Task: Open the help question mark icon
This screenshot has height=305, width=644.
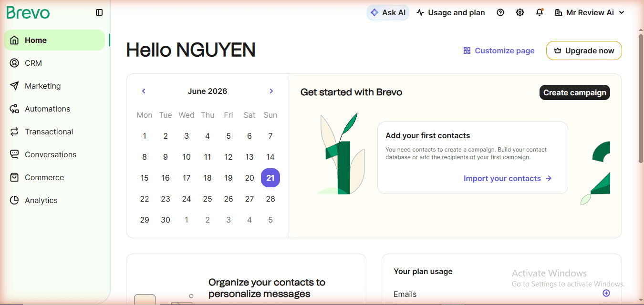Action: click(x=500, y=12)
